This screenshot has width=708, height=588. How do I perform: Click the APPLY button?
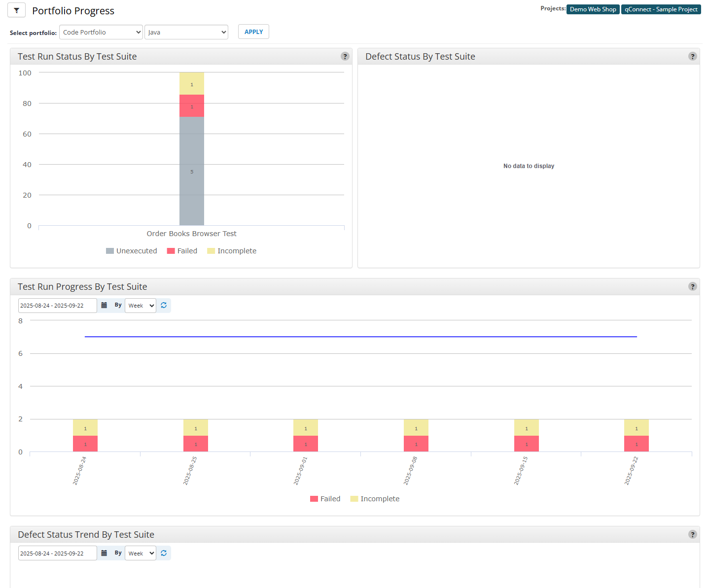point(253,32)
